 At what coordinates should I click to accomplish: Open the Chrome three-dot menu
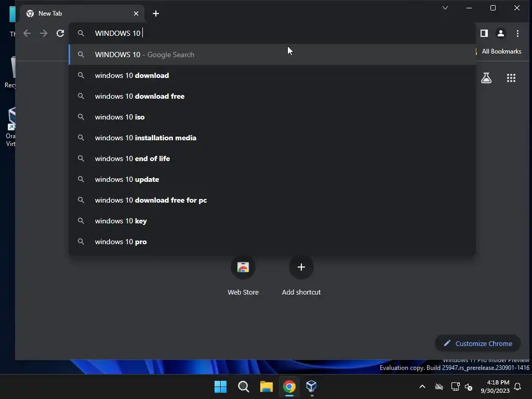[x=517, y=33]
